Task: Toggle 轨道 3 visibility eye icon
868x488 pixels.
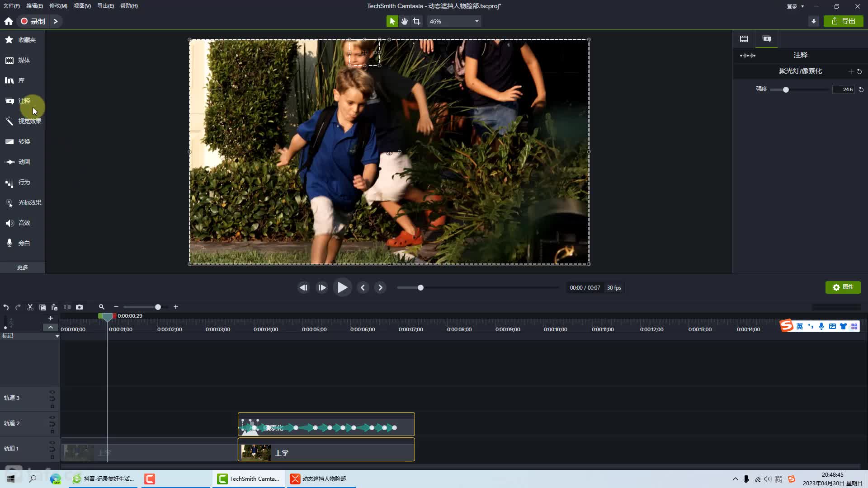Action: point(52,392)
